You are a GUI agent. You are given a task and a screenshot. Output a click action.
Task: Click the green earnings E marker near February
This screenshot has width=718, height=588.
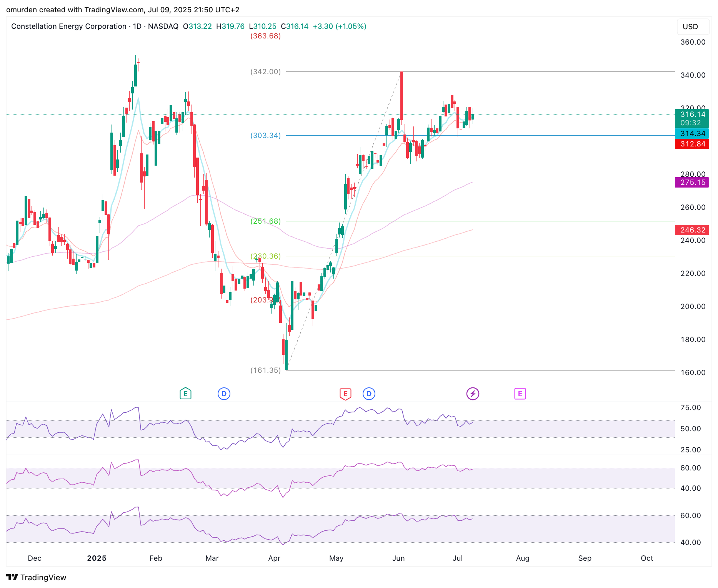tap(185, 394)
